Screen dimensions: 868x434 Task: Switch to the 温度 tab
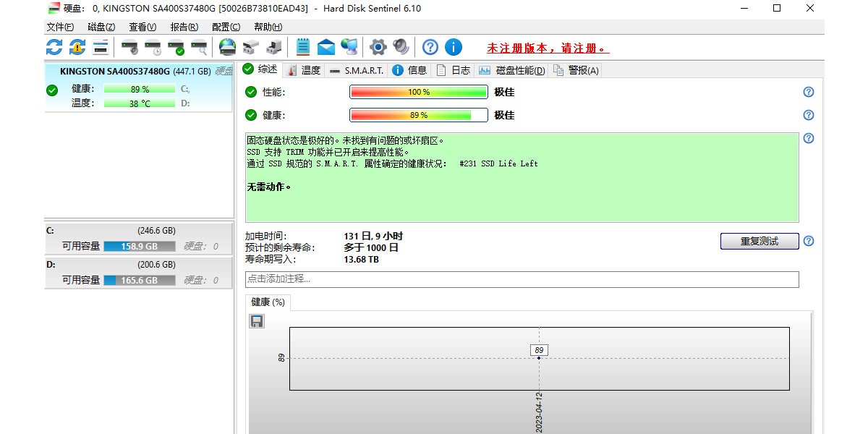pyautogui.click(x=303, y=70)
